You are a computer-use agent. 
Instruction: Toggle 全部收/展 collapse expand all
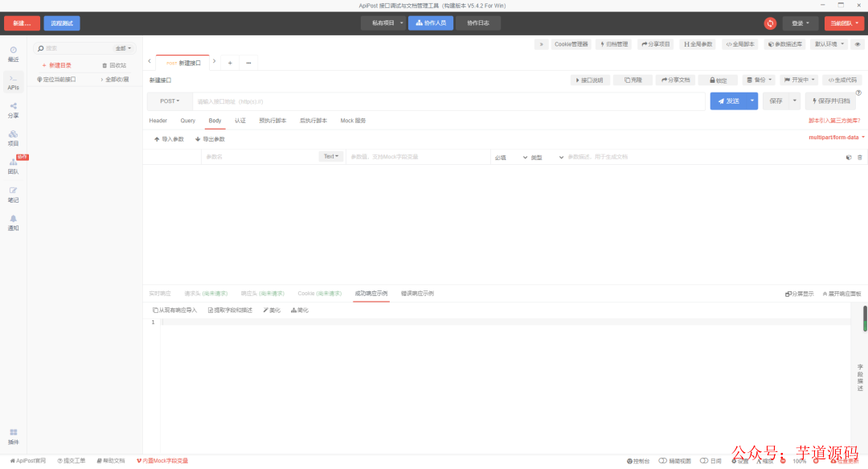click(115, 80)
